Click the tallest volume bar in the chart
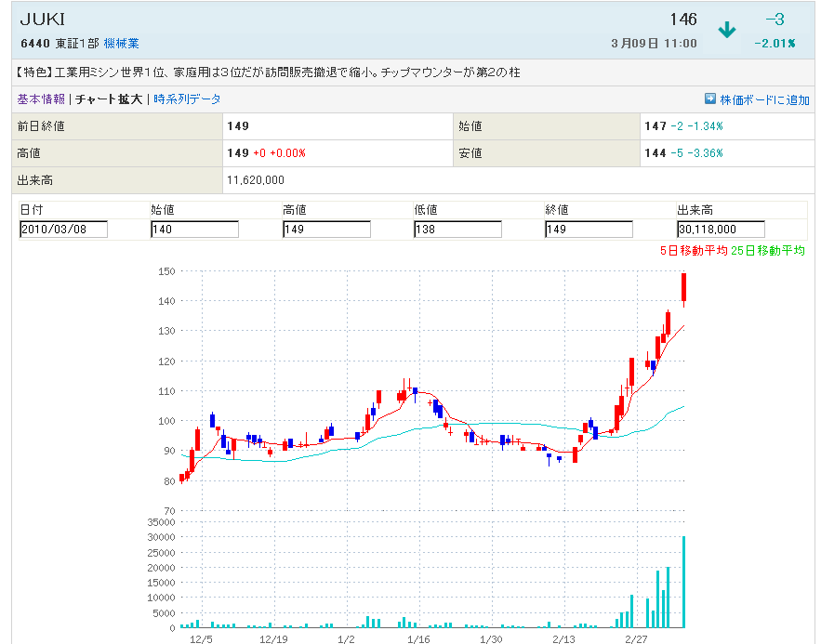The width and height of the screenshot is (821, 644). pos(684,581)
